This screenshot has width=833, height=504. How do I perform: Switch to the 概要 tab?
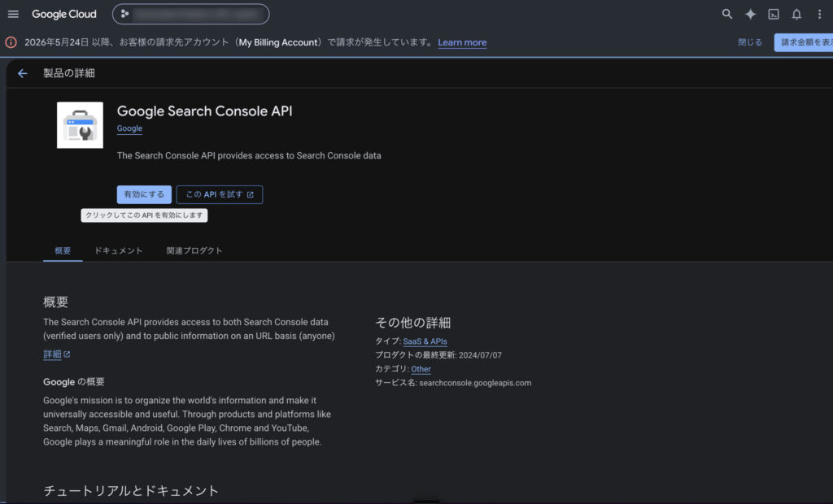pos(63,250)
